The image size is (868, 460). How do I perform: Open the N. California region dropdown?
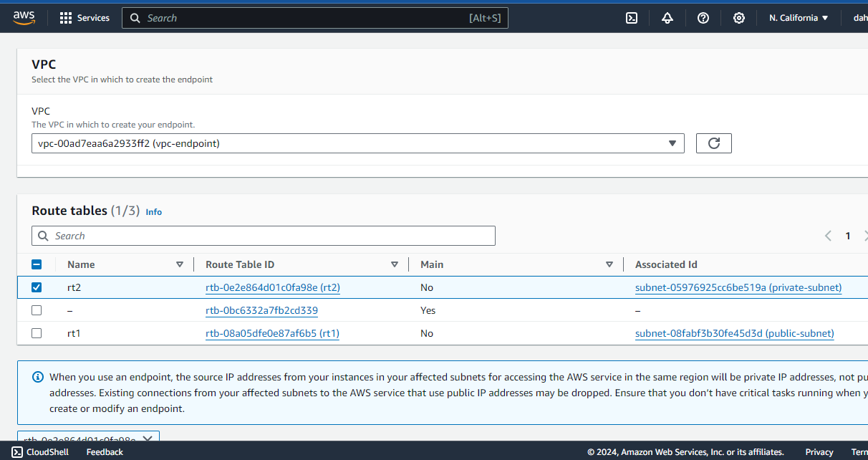pyautogui.click(x=799, y=18)
